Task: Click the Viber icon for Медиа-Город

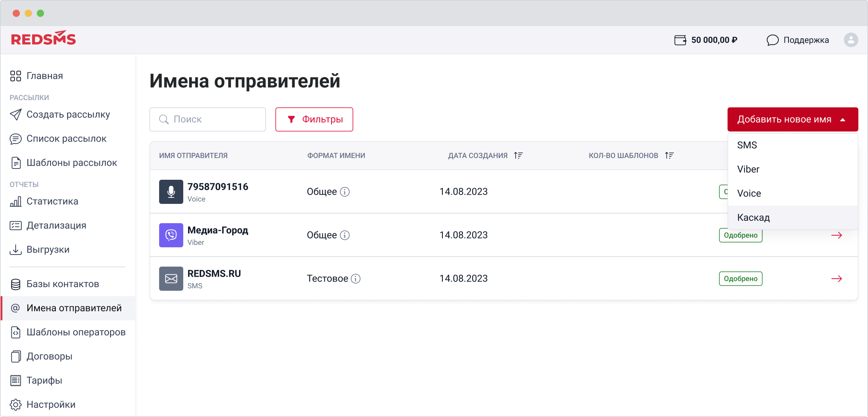Action: click(171, 235)
